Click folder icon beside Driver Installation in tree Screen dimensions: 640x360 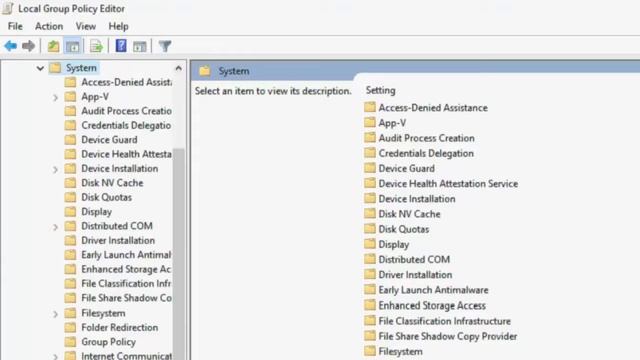pos(70,240)
